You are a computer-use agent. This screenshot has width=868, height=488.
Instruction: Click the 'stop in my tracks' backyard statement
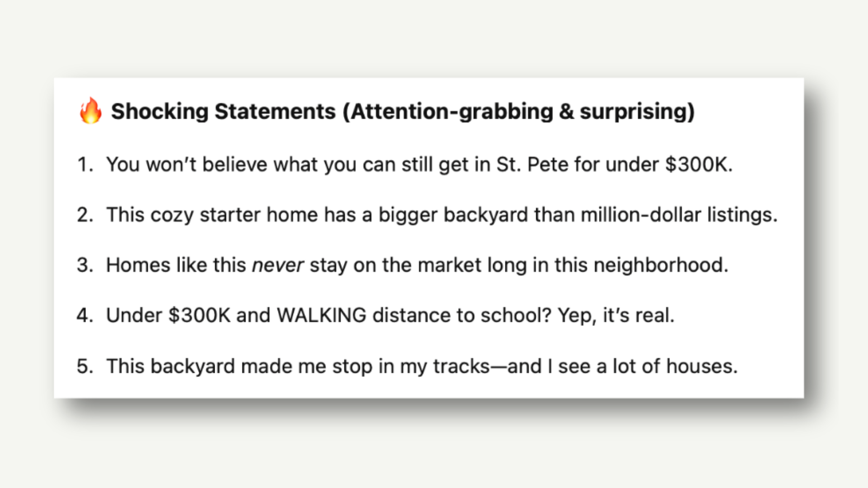pos(422,366)
